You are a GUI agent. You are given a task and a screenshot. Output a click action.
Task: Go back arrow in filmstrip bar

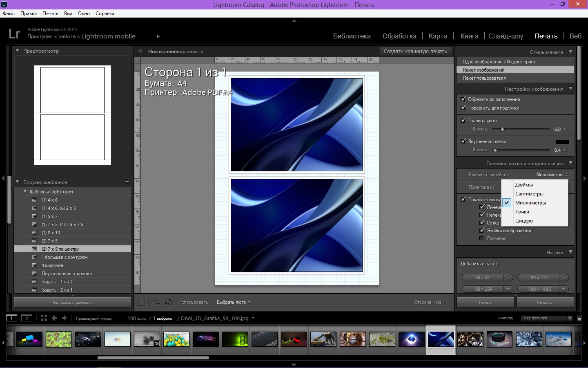coord(54,318)
